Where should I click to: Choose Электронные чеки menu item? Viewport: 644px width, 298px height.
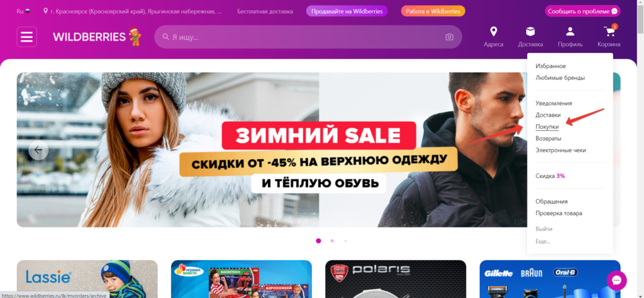(560, 150)
